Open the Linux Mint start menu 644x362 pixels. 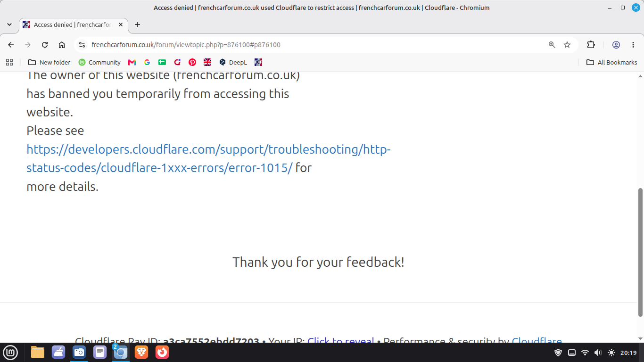(10, 352)
